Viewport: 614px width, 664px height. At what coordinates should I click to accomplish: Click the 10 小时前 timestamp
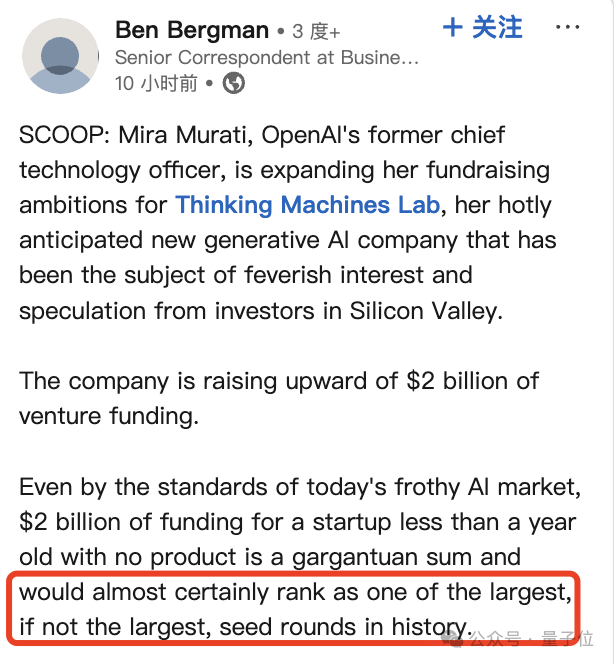(156, 83)
